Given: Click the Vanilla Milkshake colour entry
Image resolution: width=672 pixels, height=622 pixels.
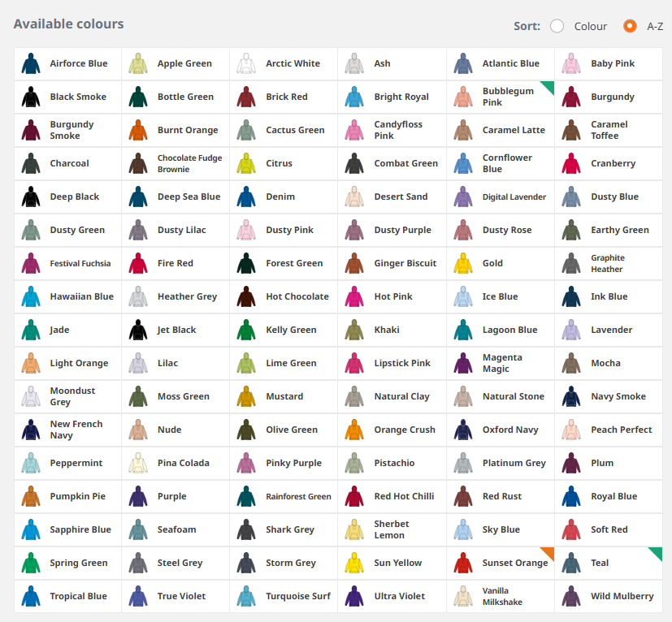Looking at the screenshot, I should (x=501, y=596).
